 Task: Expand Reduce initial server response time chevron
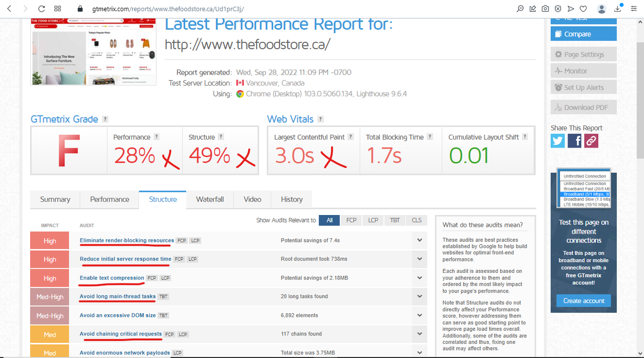point(419,259)
